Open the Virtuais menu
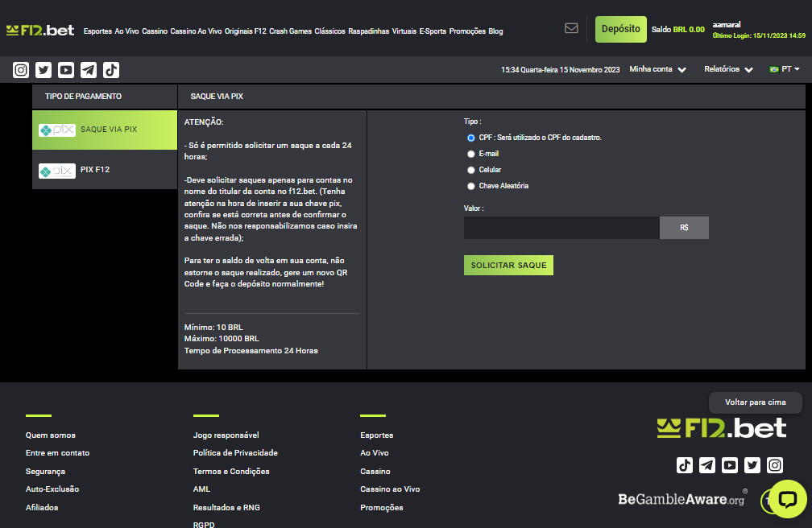This screenshot has width=812, height=528. pyautogui.click(x=404, y=31)
